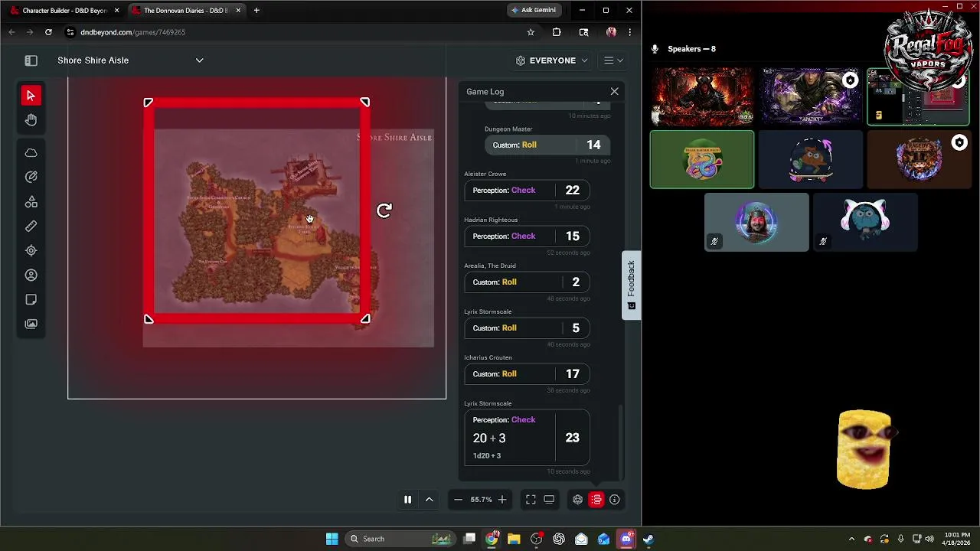
Task: Close the Character Builder tab
Action: tap(116, 11)
